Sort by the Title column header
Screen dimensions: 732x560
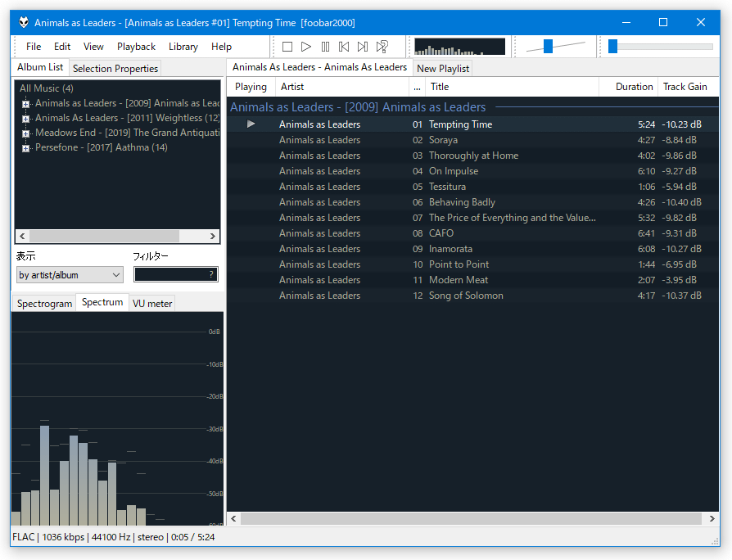pos(512,87)
